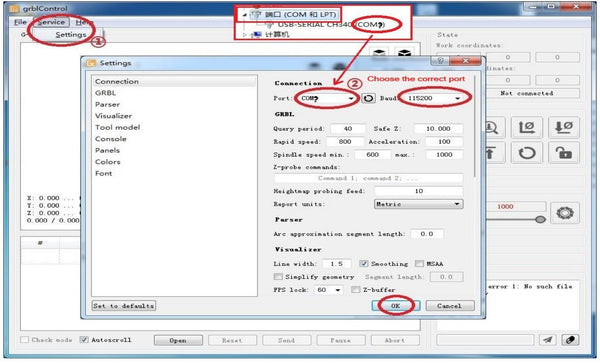
Task: Select the Connection settings category
Action: coord(174,81)
